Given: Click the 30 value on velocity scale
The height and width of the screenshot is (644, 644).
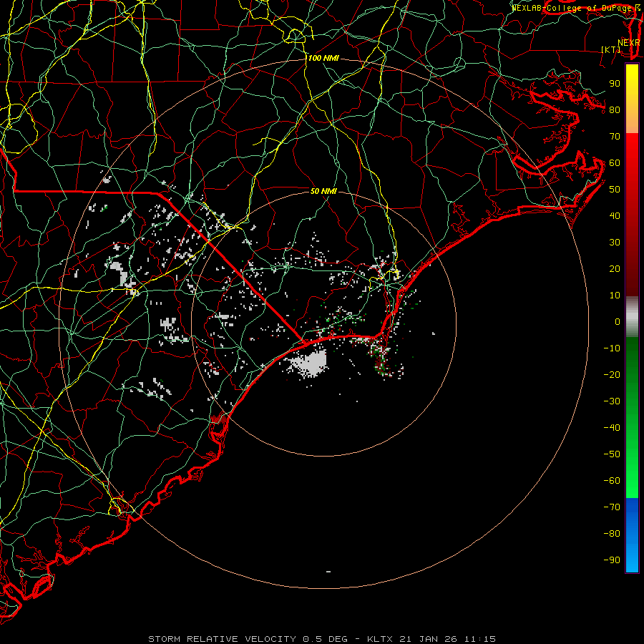Looking at the screenshot, I should click(x=615, y=243).
